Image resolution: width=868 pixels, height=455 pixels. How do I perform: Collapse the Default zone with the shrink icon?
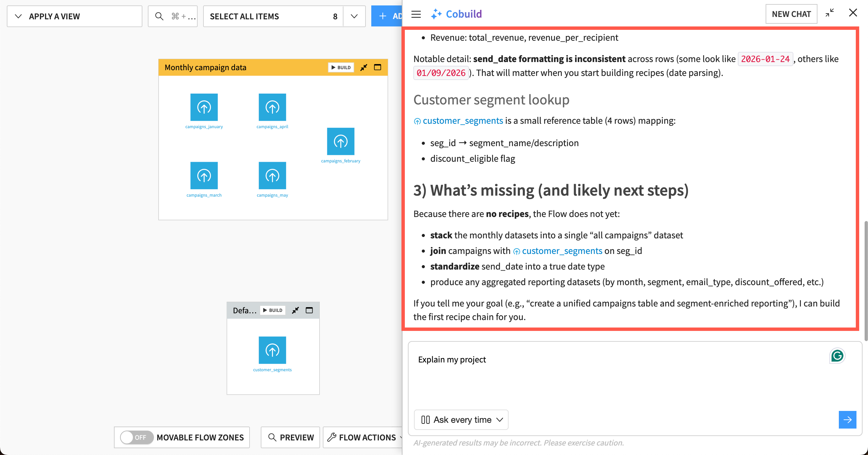click(295, 310)
